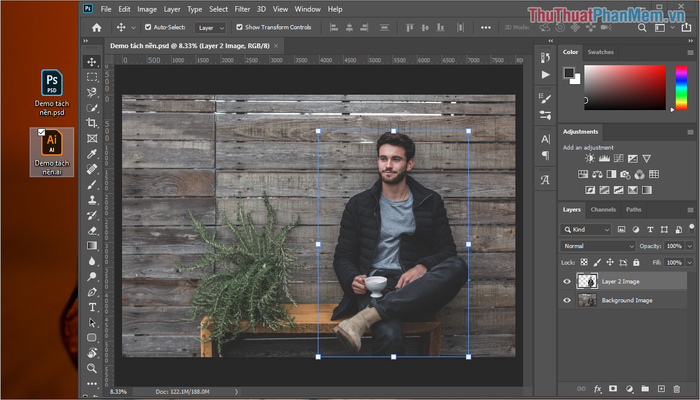Choose the Dodge tool

(x=92, y=276)
